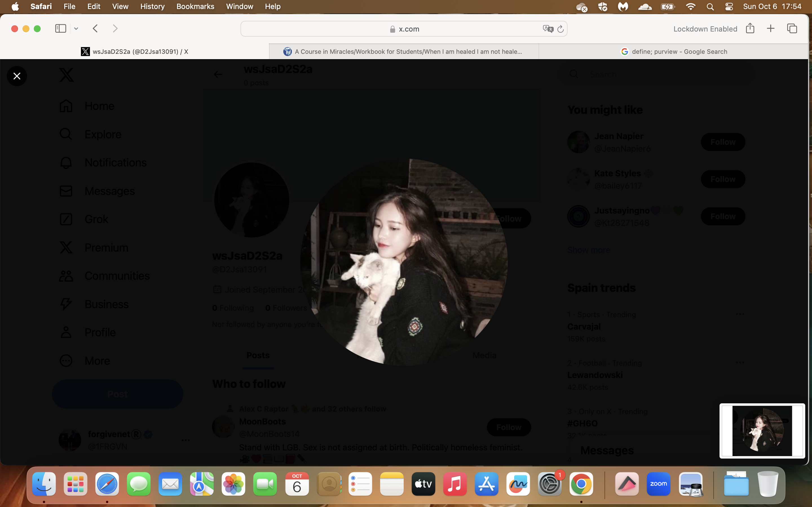Open the screenshot preview thumbnail
This screenshot has width=812, height=507.
(x=762, y=431)
